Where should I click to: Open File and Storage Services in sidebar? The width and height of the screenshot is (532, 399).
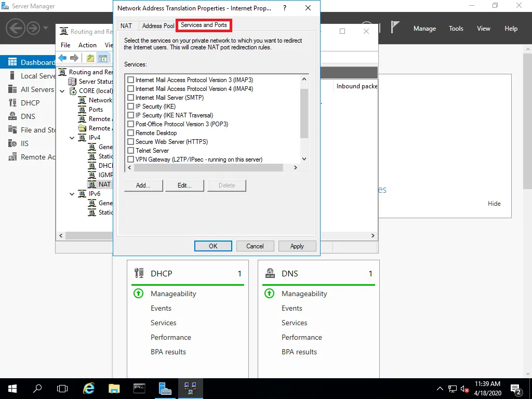[28, 130]
